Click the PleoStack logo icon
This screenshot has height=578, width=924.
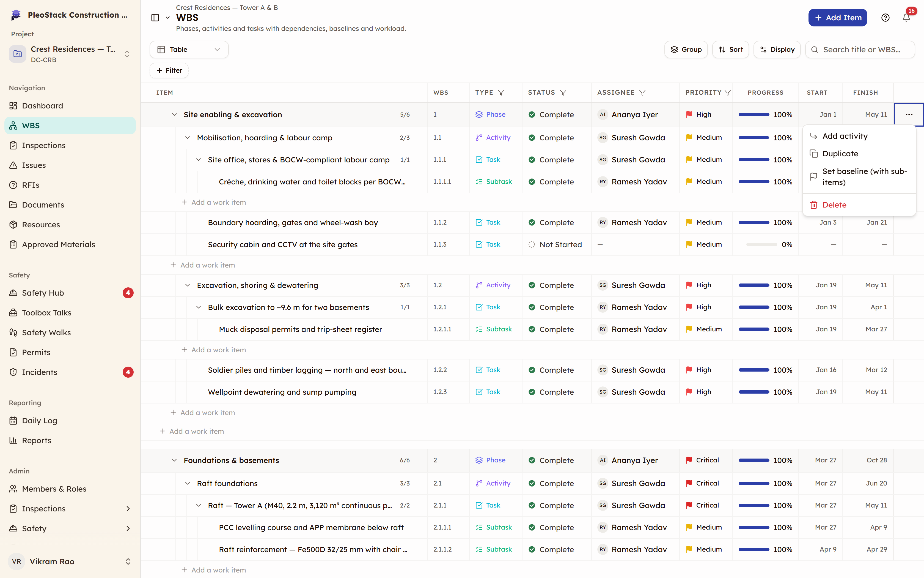click(x=16, y=15)
